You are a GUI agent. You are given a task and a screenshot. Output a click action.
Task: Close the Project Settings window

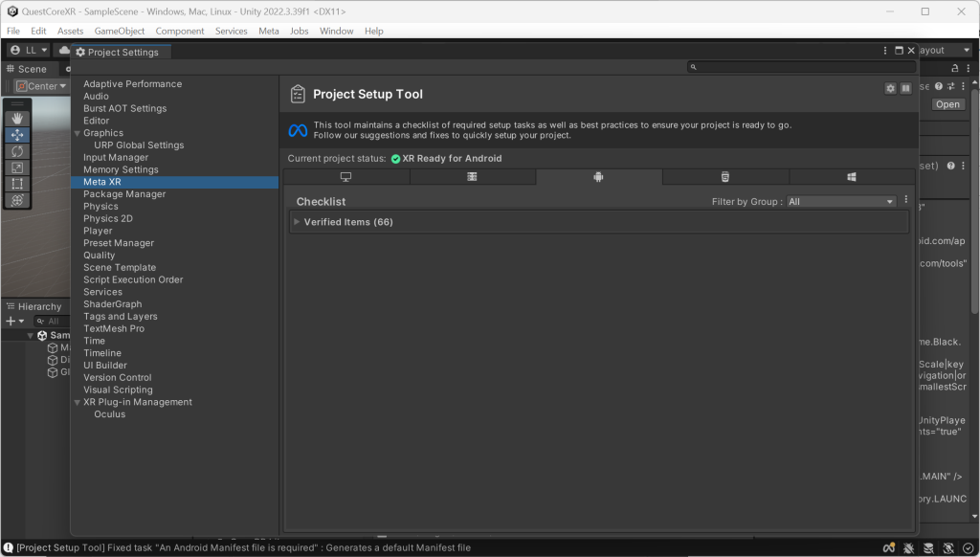click(x=911, y=51)
